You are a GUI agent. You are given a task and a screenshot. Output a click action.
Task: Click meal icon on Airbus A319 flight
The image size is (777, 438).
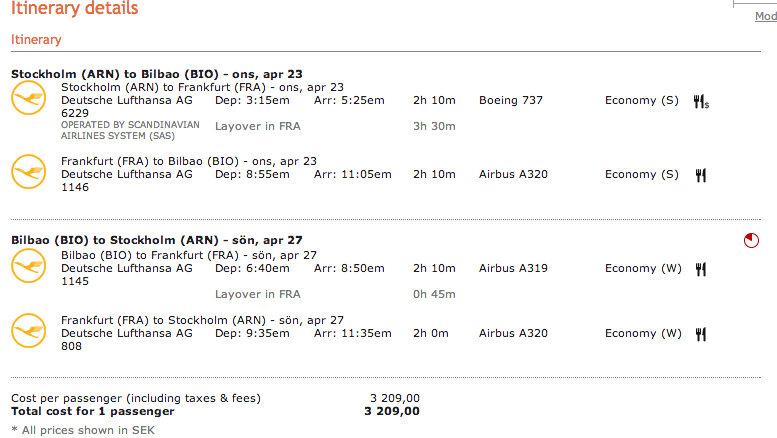(x=701, y=268)
